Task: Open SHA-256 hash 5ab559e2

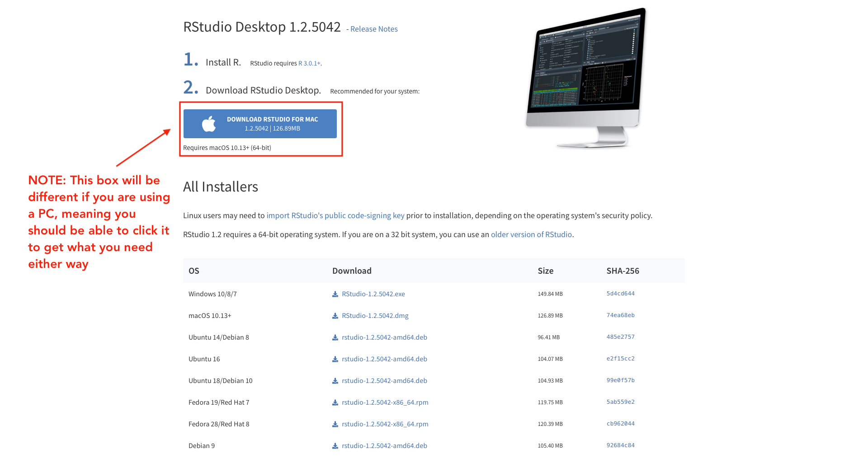Action: coord(621,402)
